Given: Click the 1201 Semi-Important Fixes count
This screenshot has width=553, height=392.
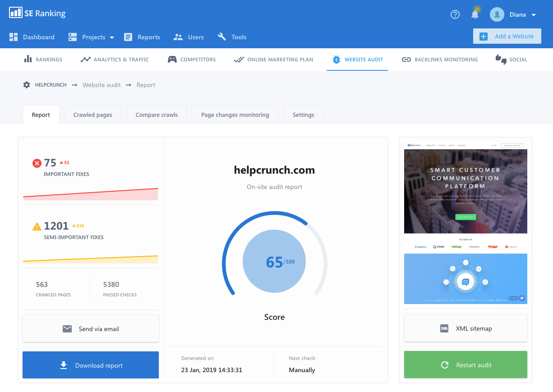Looking at the screenshot, I should click(x=56, y=226).
